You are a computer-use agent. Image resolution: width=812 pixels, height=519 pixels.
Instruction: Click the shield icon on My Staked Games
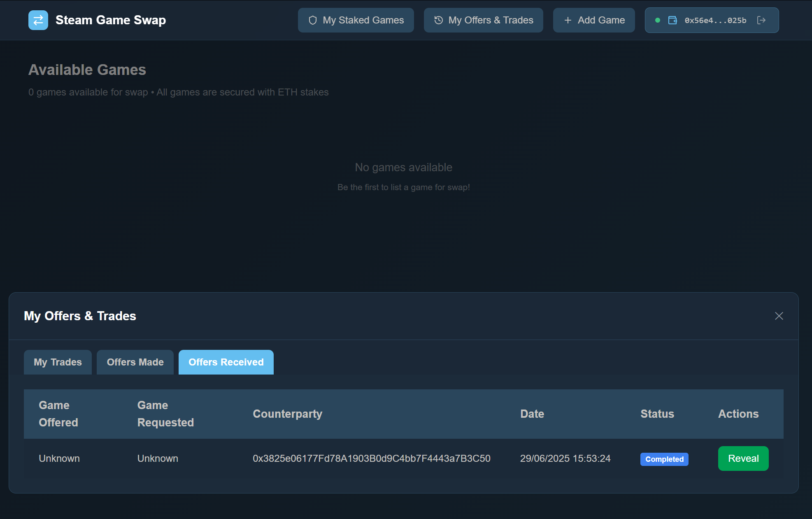(x=313, y=20)
